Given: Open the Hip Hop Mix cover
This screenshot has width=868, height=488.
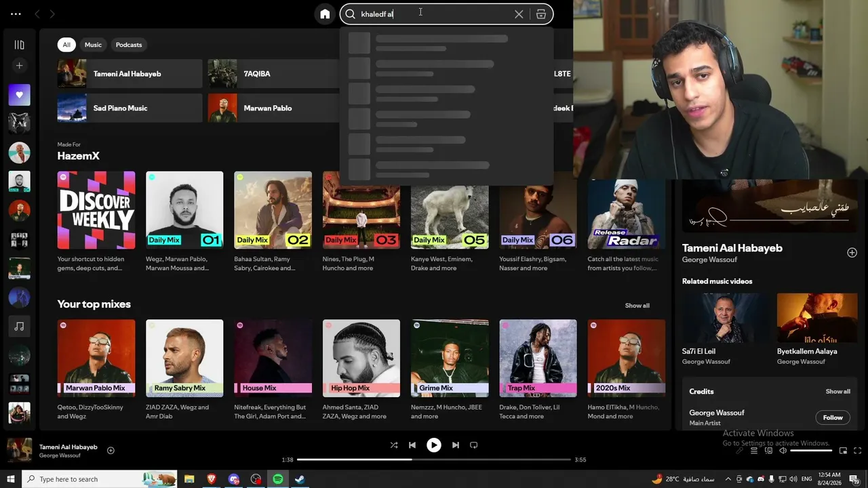Looking at the screenshot, I should click(361, 359).
